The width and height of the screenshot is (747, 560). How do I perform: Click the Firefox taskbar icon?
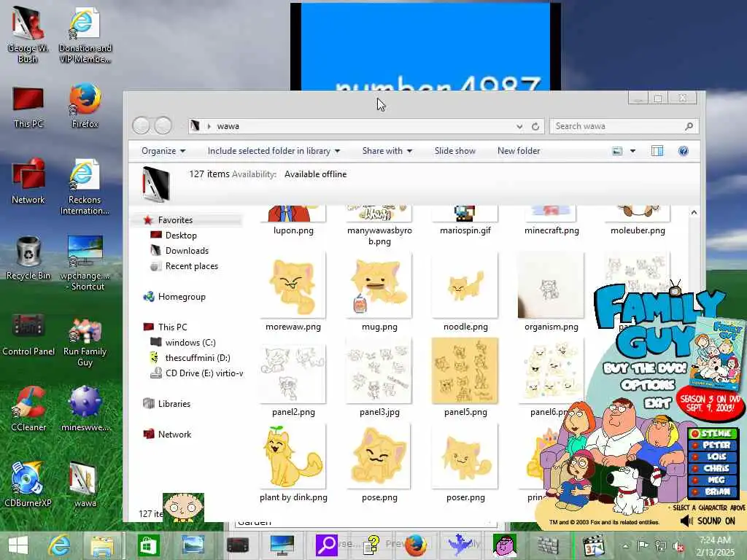[415, 545]
